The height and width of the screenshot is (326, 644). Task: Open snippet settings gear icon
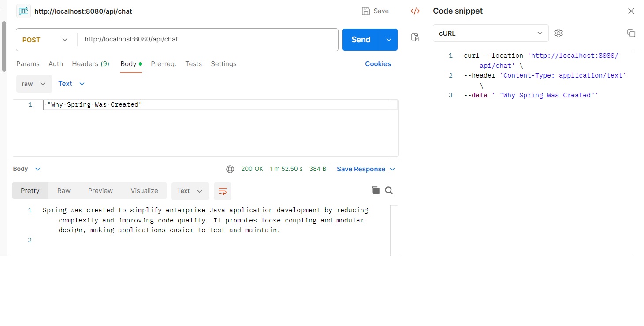(558, 33)
